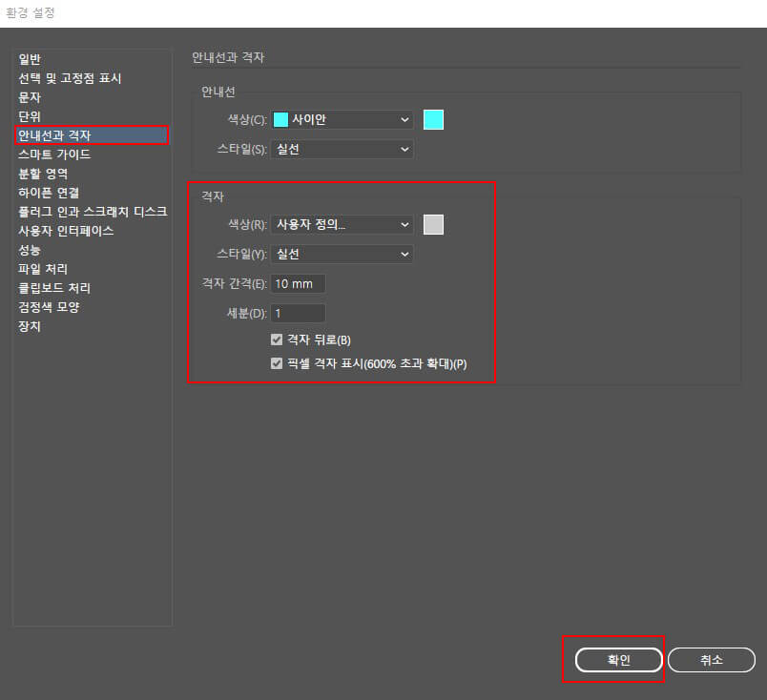Open grid 색상(R) dropdown 사용자 정의
The height and width of the screenshot is (700, 767).
click(342, 224)
